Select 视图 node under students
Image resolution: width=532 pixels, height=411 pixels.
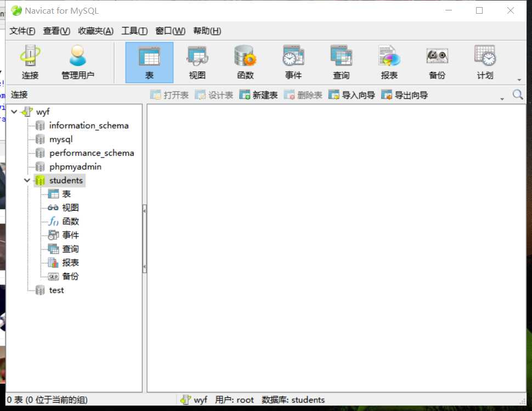71,208
